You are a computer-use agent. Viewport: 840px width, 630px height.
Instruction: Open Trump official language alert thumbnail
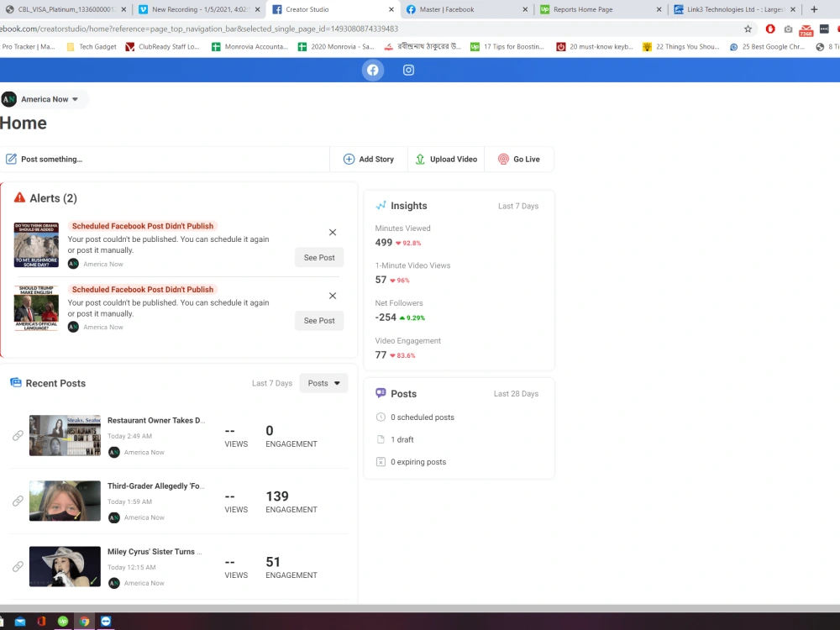[x=36, y=308]
